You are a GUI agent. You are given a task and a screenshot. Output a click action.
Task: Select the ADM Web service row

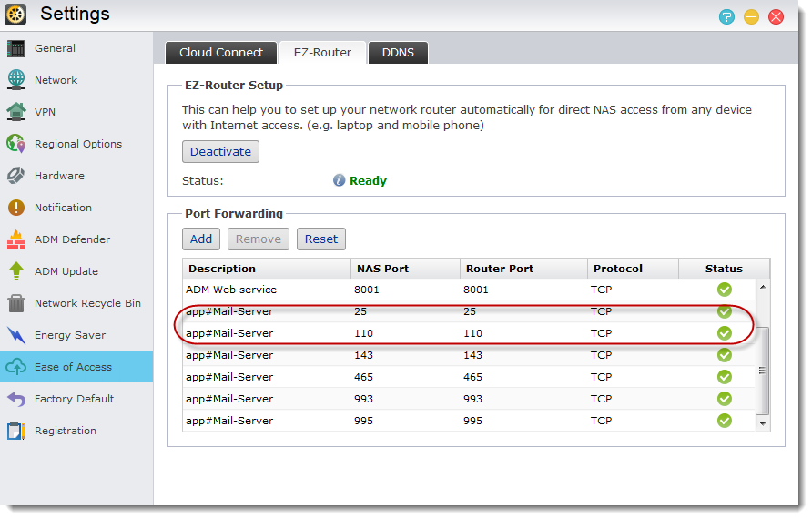click(x=469, y=290)
